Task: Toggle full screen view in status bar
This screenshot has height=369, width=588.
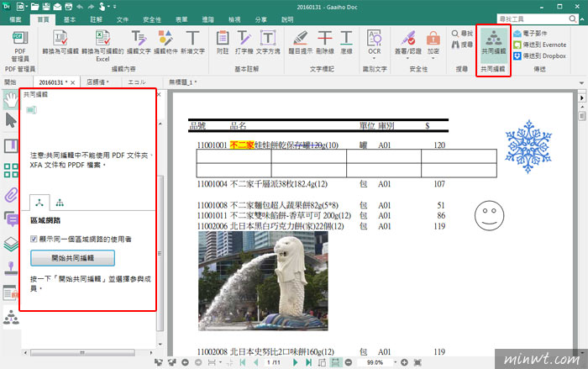Action: (x=417, y=362)
